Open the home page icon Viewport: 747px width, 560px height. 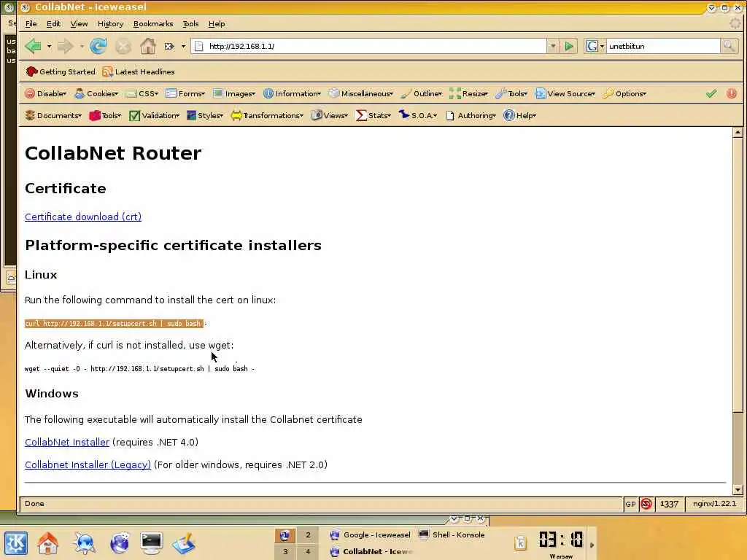tap(147, 46)
